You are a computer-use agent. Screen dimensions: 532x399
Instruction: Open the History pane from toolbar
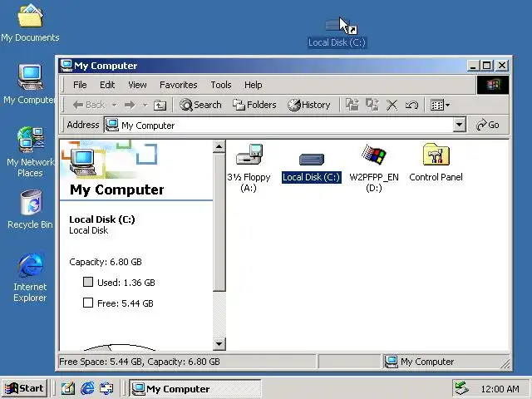coord(309,105)
